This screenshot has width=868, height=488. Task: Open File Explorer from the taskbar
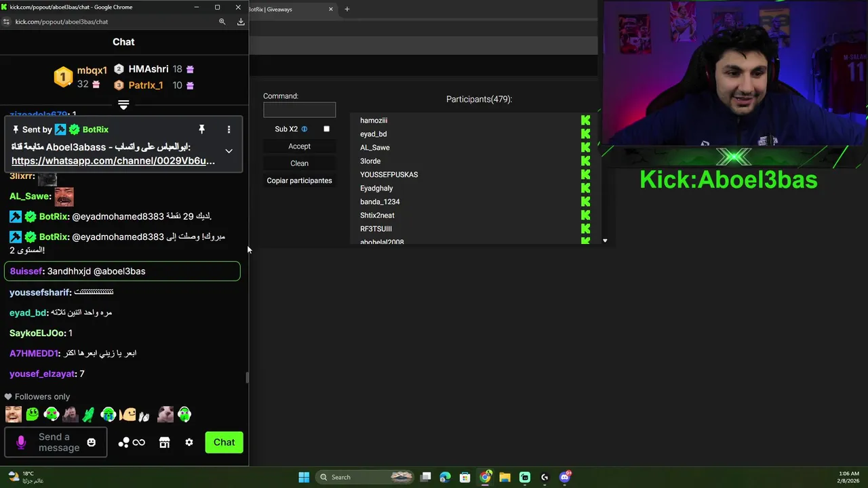click(x=505, y=477)
